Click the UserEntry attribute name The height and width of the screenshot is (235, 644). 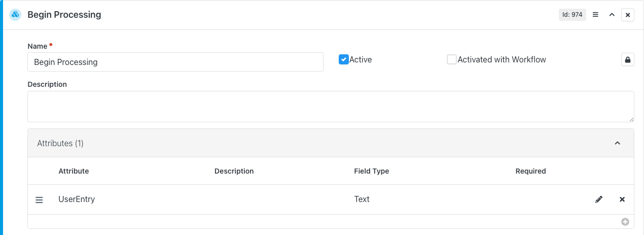coord(77,199)
